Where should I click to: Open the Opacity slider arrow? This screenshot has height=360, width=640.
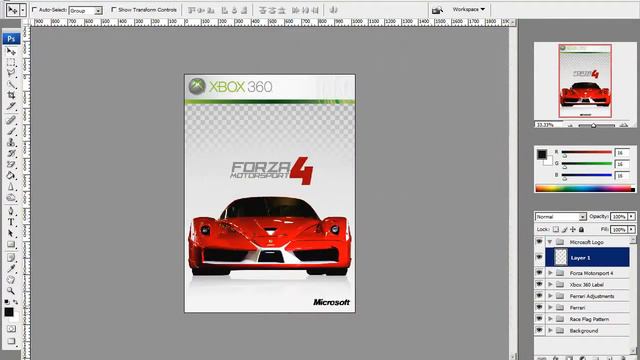pyautogui.click(x=631, y=216)
